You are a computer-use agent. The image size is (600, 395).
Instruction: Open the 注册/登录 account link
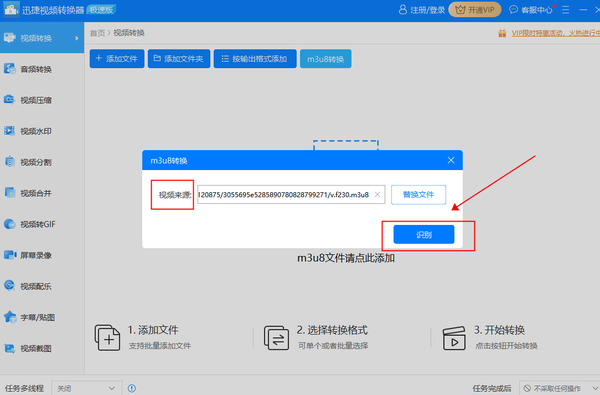tap(422, 10)
